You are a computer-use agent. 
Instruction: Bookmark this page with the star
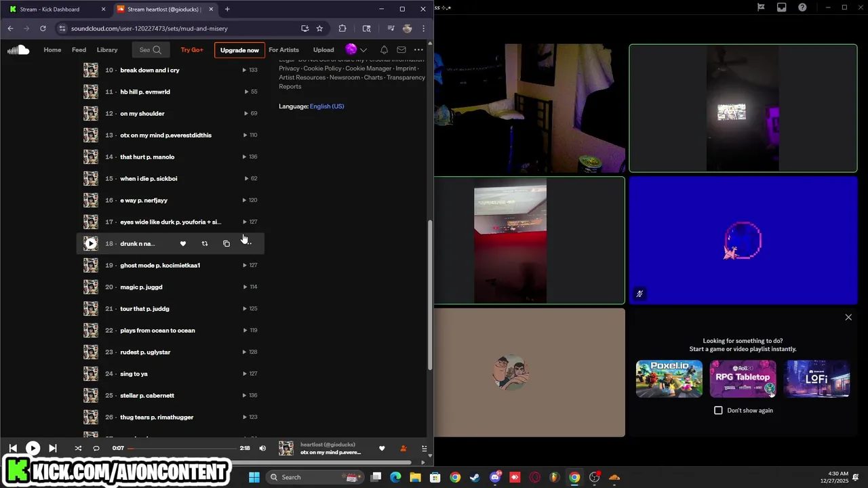(319, 28)
